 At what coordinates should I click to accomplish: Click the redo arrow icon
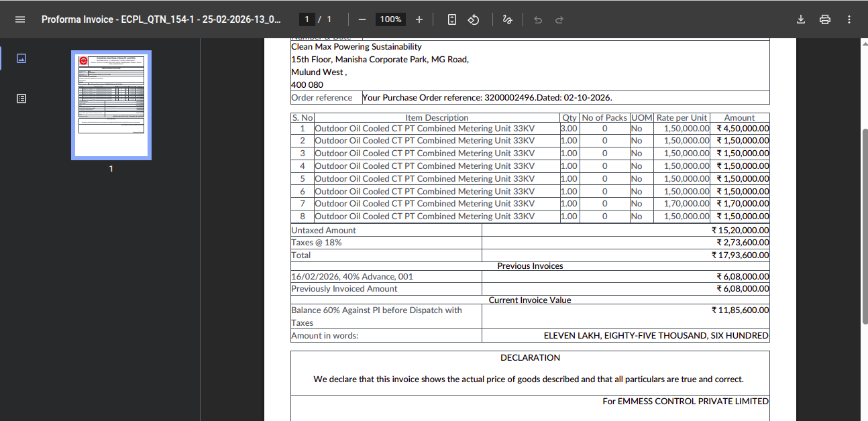(x=559, y=19)
